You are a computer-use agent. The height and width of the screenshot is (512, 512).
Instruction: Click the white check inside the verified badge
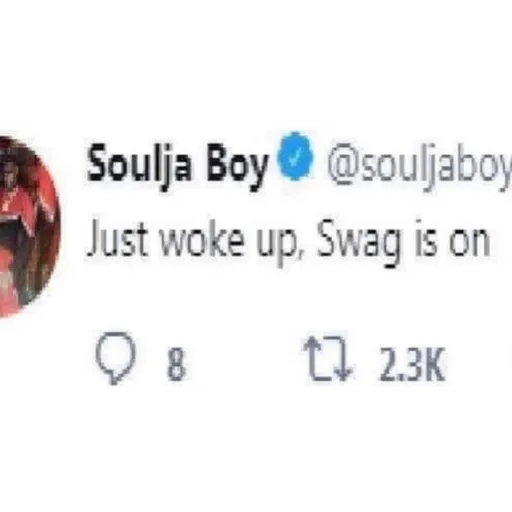click(296, 157)
